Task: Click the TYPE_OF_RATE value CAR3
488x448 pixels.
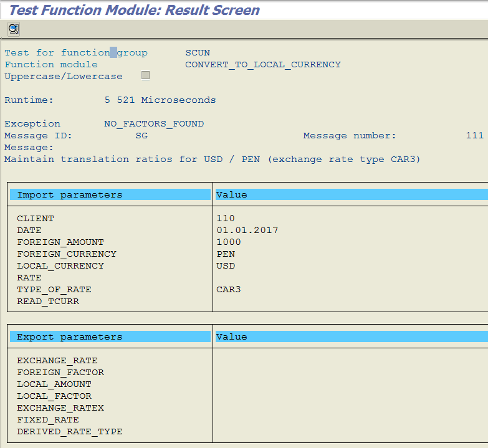Action: pyautogui.click(x=228, y=290)
